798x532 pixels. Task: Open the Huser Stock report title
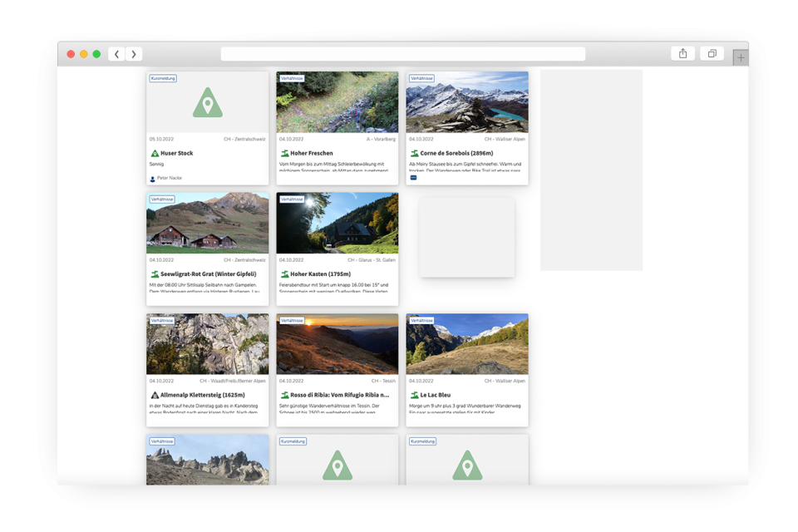[x=177, y=154]
